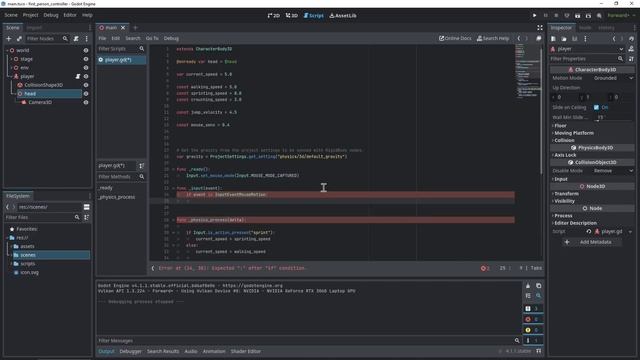Open script icon on the player node

click(x=78, y=76)
